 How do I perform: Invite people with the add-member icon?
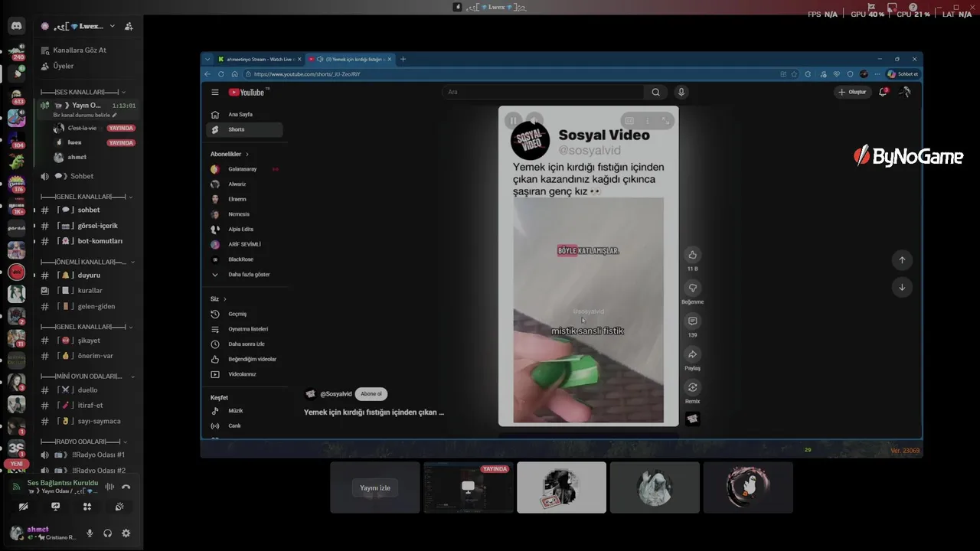click(x=129, y=26)
